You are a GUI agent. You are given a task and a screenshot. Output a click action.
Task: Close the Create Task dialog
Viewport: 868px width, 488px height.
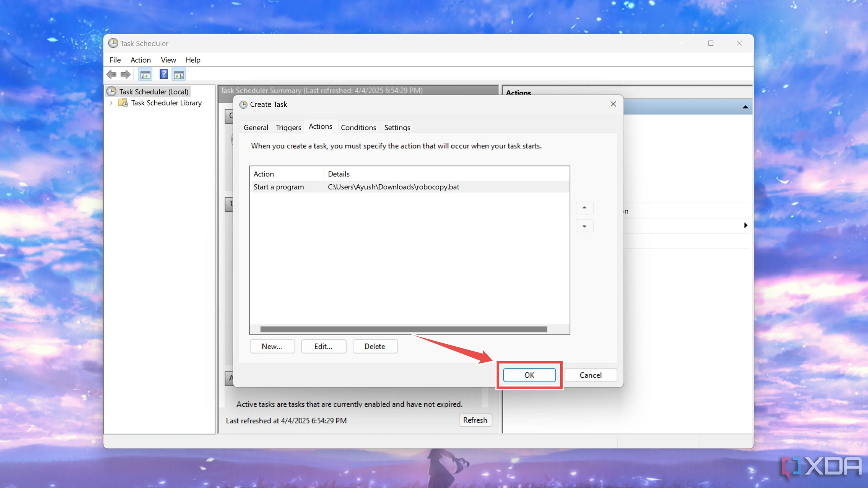coord(613,104)
